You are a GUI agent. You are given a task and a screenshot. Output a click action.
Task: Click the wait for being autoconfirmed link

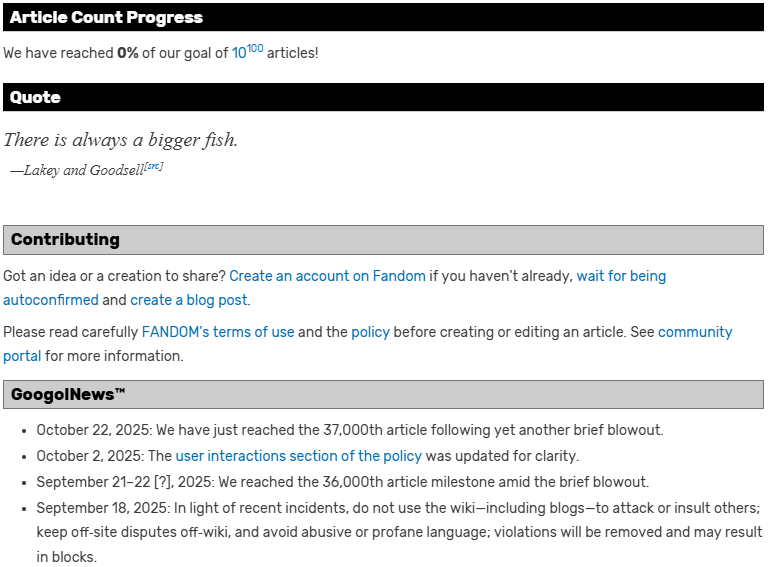point(620,276)
